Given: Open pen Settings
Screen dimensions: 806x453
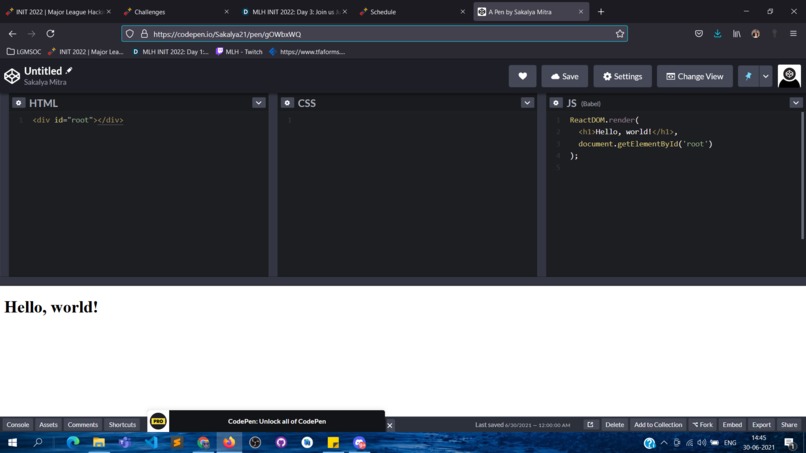Looking at the screenshot, I should pyautogui.click(x=622, y=76).
